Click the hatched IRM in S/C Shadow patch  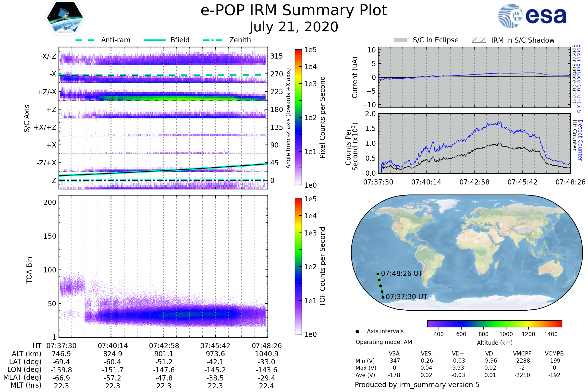479,40
